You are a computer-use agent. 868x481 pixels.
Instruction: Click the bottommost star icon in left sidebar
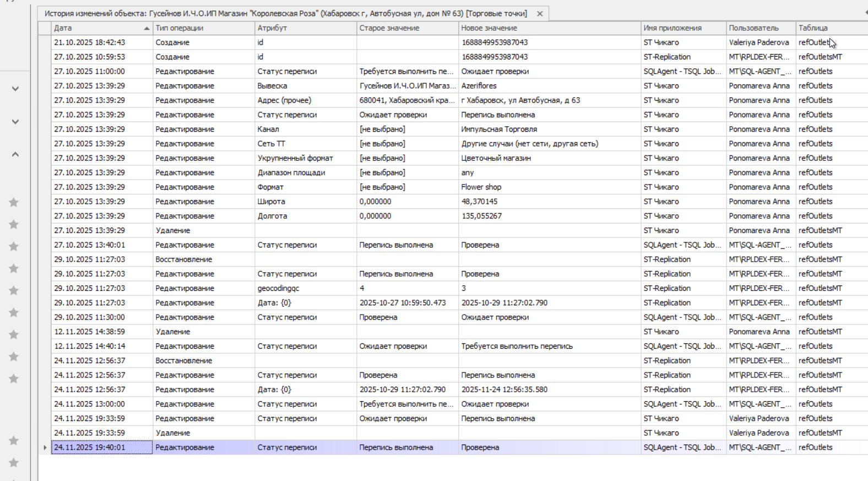pyautogui.click(x=14, y=462)
